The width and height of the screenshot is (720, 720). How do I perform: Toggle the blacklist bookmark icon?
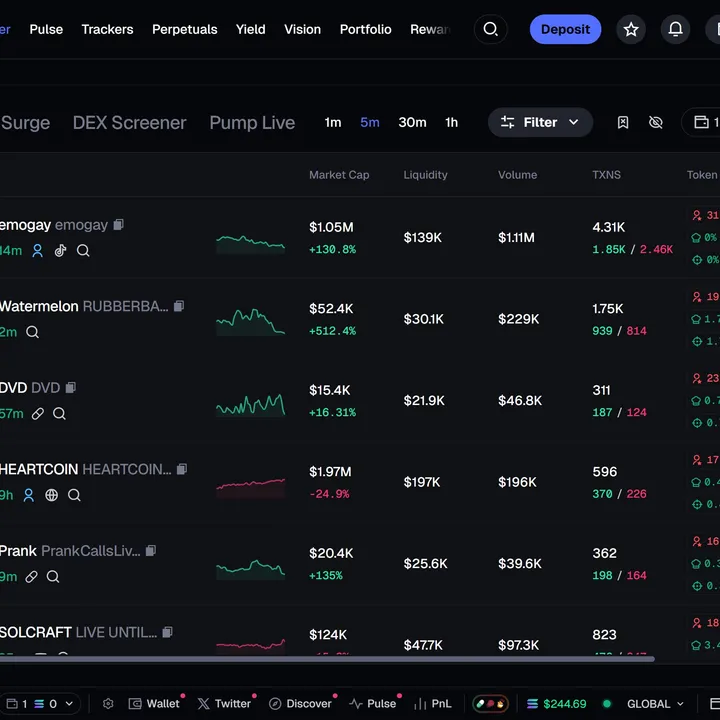[x=623, y=122]
